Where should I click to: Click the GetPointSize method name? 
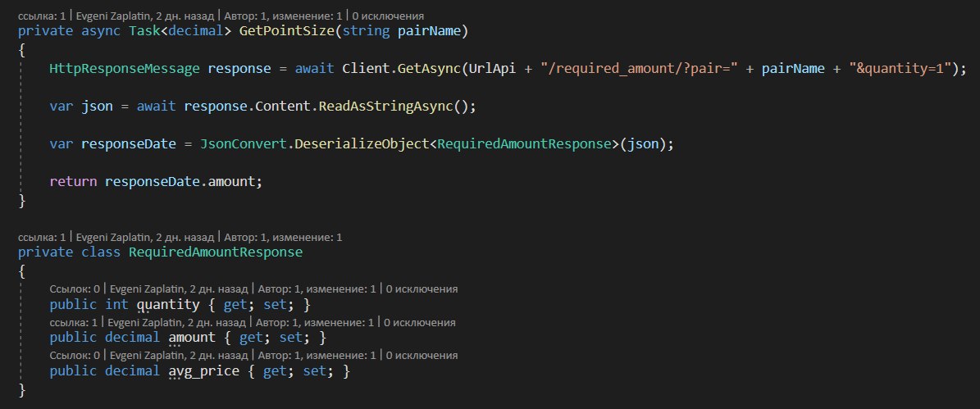pos(288,31)
